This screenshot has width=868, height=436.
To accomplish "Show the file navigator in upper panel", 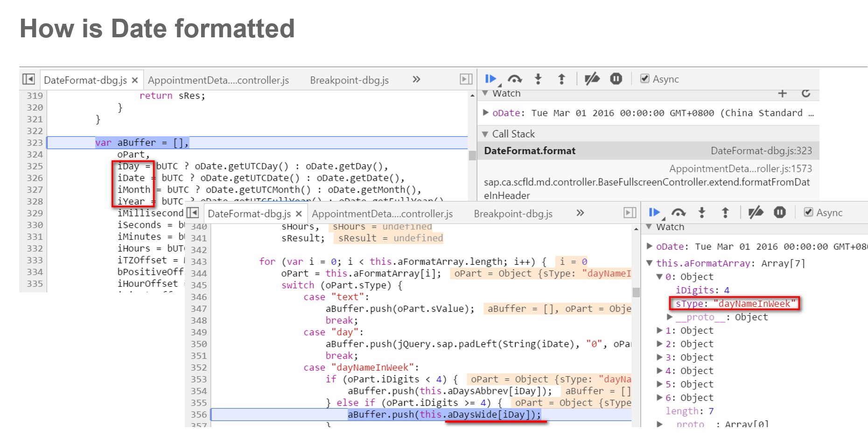I will [x=28, y=79].
